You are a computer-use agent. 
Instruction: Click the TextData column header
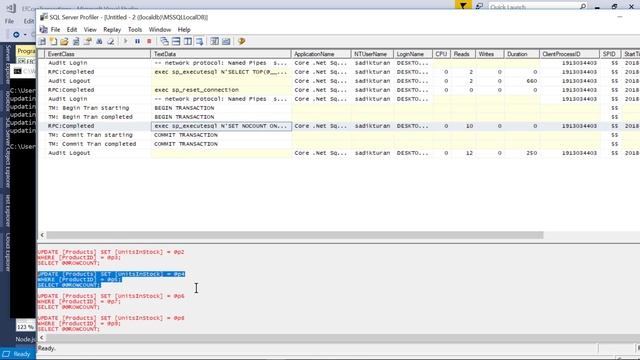pyautogui.click(x=221, y=54)
